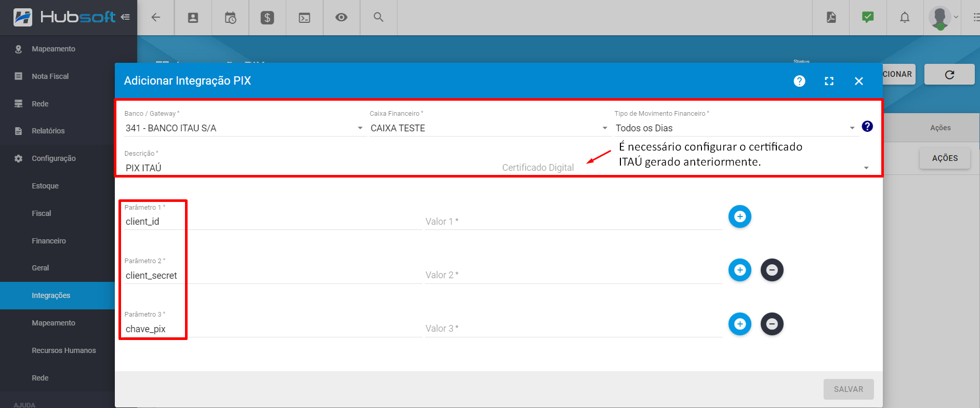Click the Parâmetro 2 client_secret field
Viewport: 980px width, 408px height.
(273, 276)
